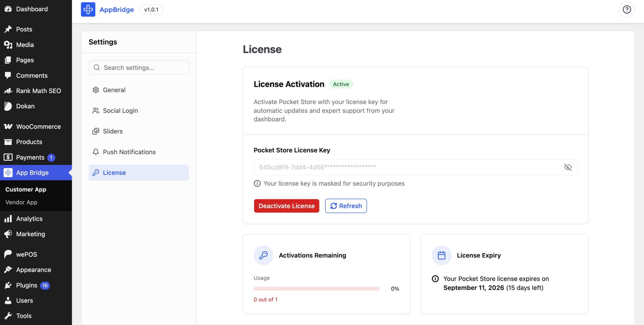Viewport: 644px width, 325px height.
Task: Toggle license key visibility eye icon
Action: coord(568,167)
